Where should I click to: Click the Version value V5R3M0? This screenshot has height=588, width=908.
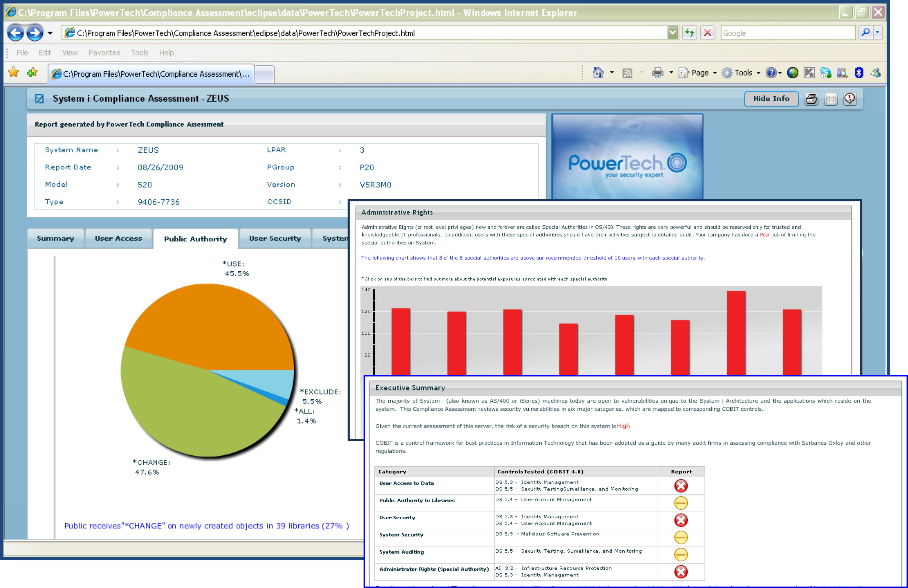click(x=375, y=185)
